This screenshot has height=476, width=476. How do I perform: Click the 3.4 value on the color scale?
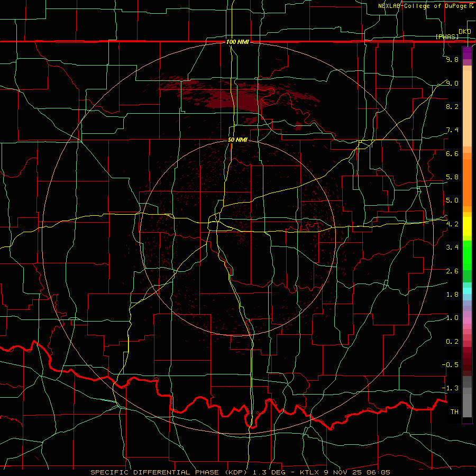pyautogui.click(x=452, y=248)
